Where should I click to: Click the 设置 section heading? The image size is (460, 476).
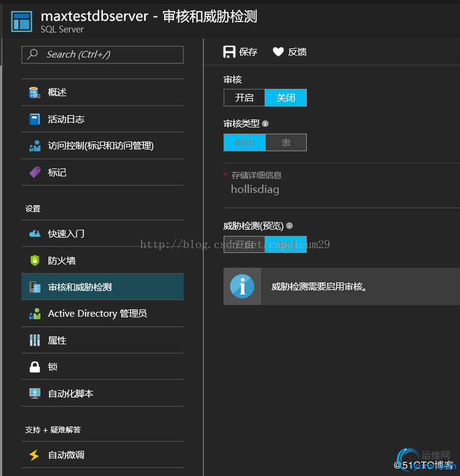[33, 209]
